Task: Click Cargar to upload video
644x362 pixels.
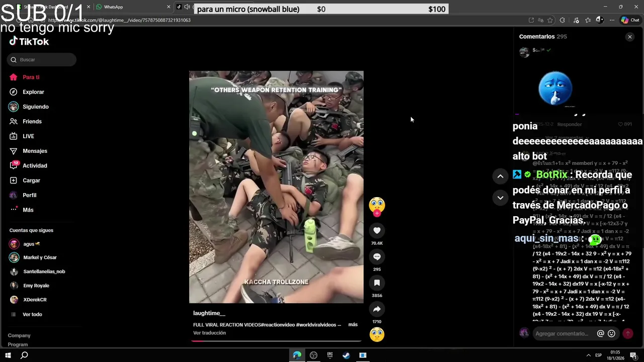Action: (x=25, y=180)
